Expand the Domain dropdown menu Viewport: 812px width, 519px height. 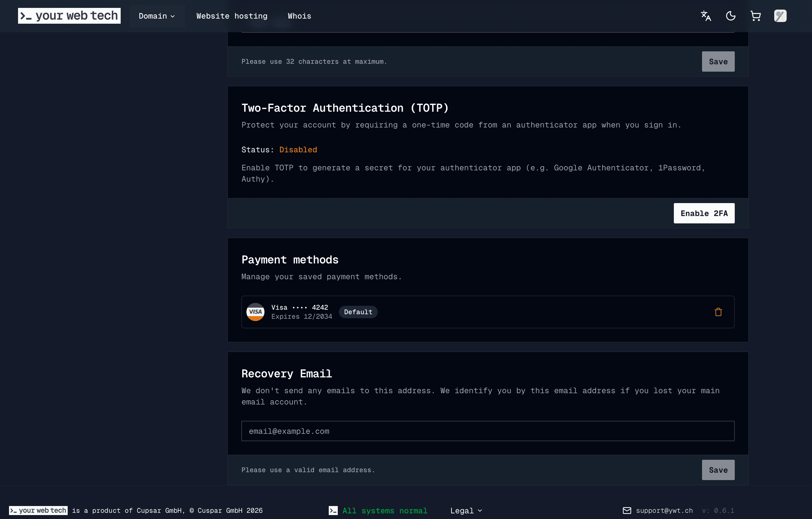tap(157, 16)
